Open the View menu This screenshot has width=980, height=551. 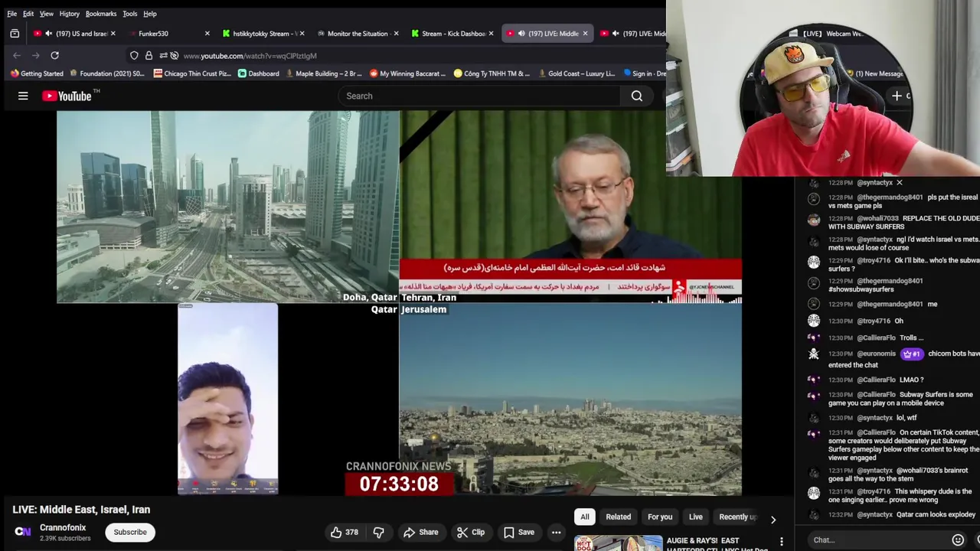46,14
